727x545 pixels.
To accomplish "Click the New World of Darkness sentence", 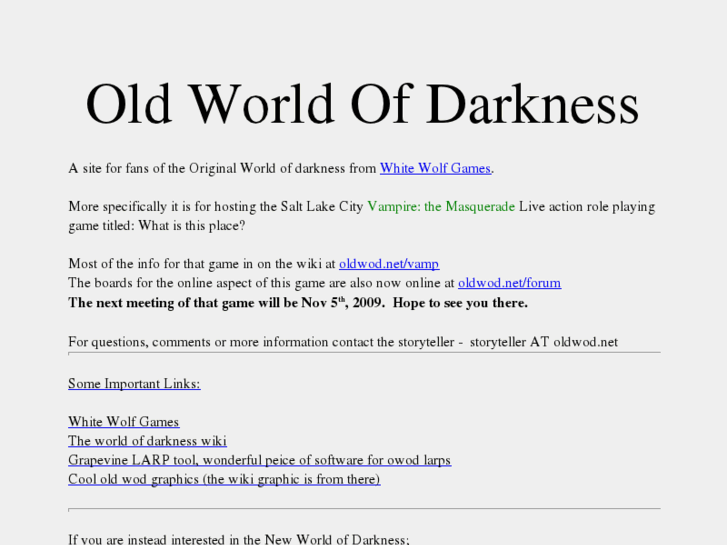I will (239, 539).
